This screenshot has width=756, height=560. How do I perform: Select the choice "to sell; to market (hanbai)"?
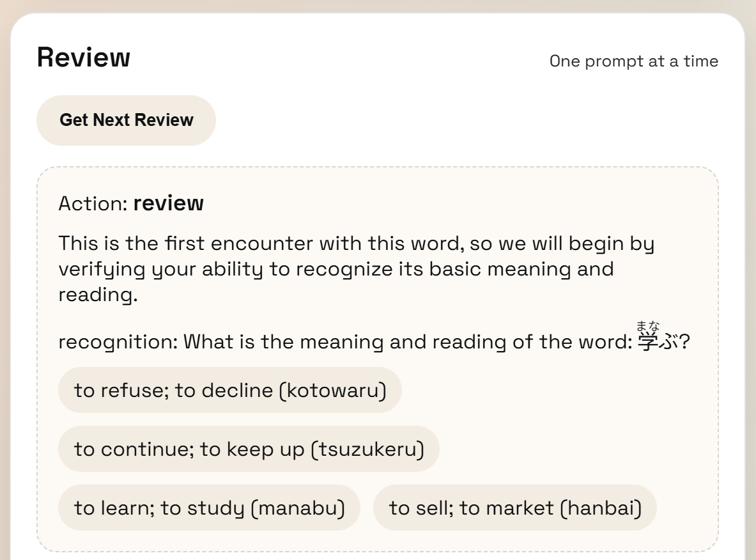(x=514, y=508)
